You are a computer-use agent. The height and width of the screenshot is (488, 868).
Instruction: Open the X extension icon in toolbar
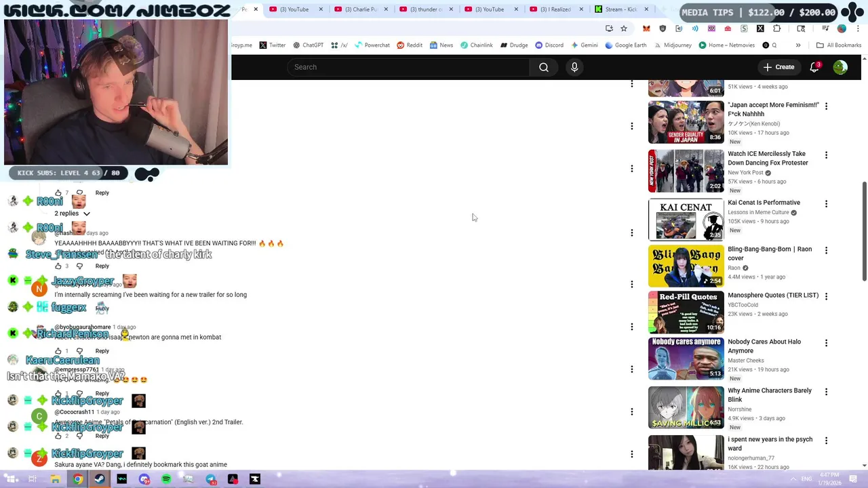(x=760, y=28)
